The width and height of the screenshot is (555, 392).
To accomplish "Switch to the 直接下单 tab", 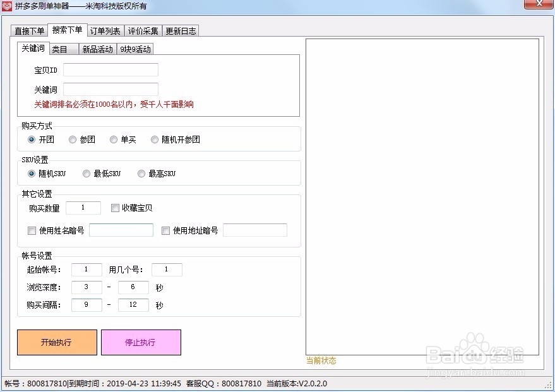I will pyautogui.click(x=30, y=30).
